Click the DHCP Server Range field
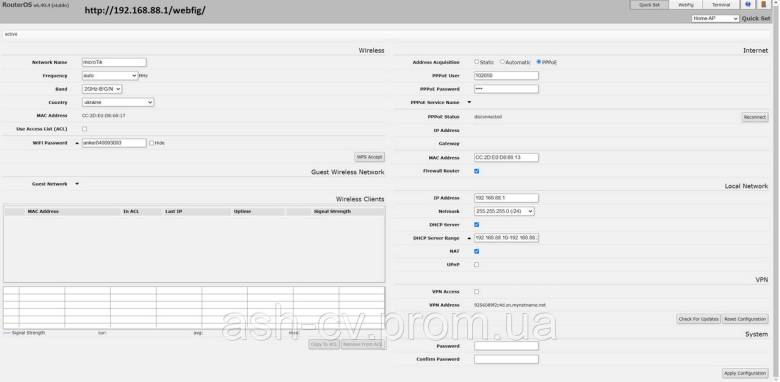The height and width of the screenshot is (382, 780). [506, 238]
